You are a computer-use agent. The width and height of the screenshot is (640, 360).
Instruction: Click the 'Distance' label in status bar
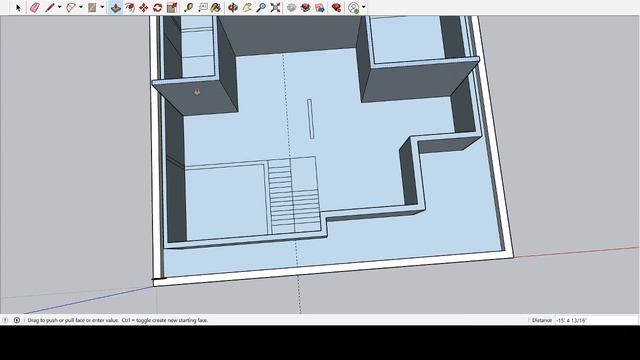(x=542, y=320)
